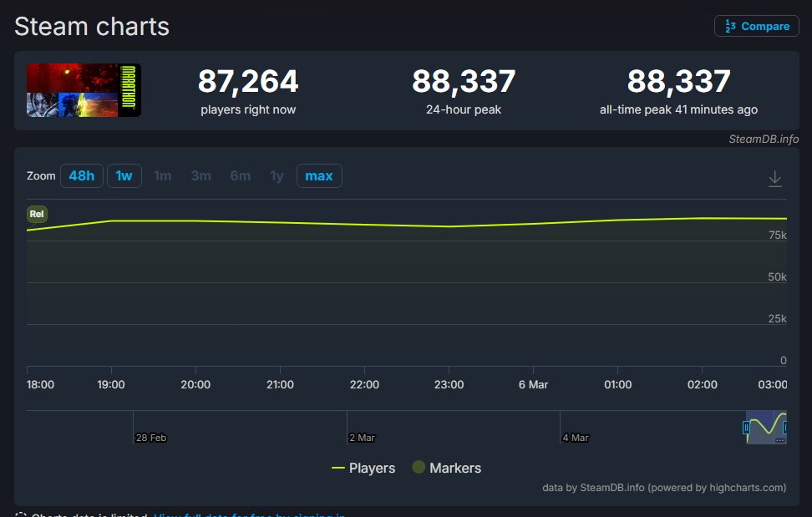Click the 6 Mar axis label
The height and width of the screenshot is (517, 812).
(533, 384)
